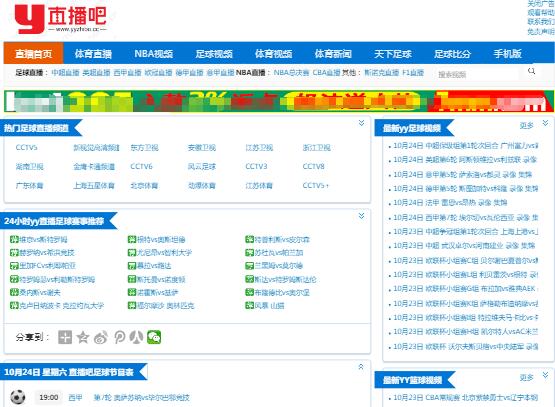This screenshot has height=407, width=555.
Task: Click the Y 直播吧 site logo
Action: [60, 19]
